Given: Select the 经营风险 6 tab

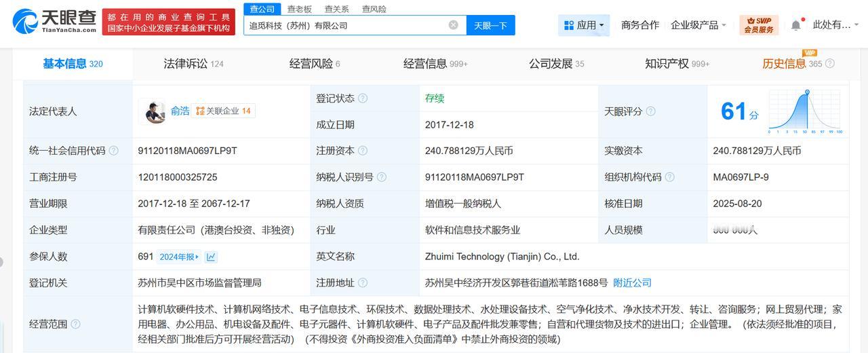Looking at the screenshot, I should [x=315, y=64].
